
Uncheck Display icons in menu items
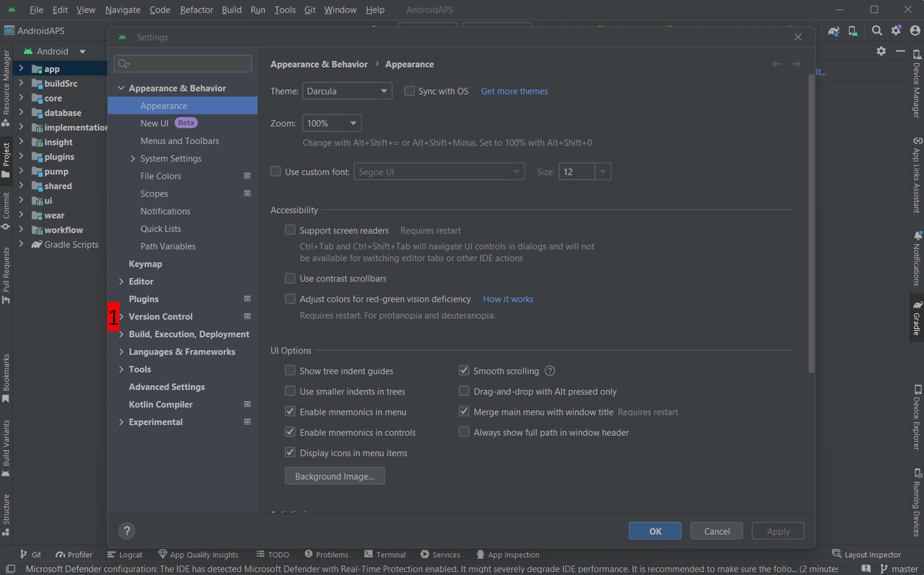pyautogui.click(x=290, y=452)
